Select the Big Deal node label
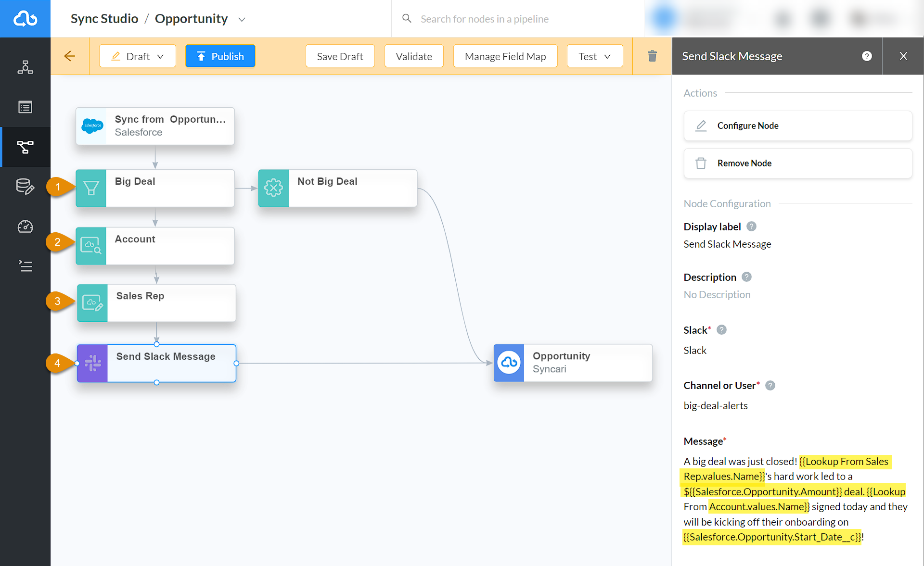The height and width of the screenshot is (566, 924). click(135, 181)
